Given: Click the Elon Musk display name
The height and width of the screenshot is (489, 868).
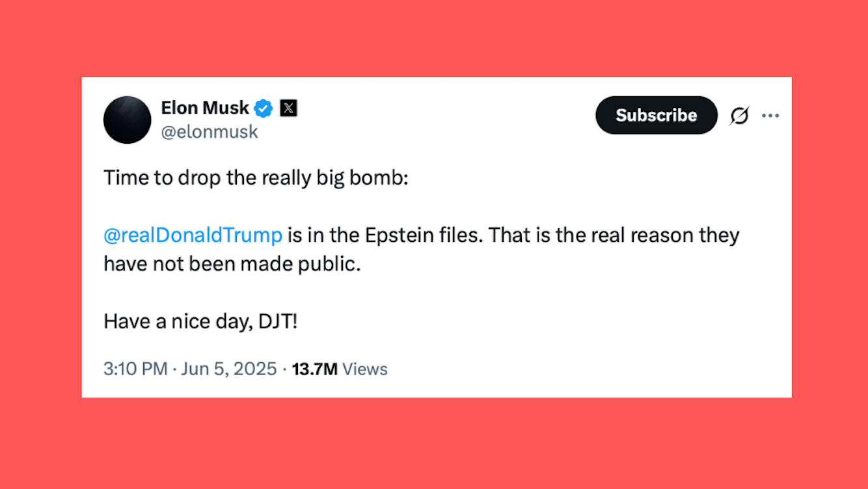Looking at the screenshot, I should click(204, 108).
